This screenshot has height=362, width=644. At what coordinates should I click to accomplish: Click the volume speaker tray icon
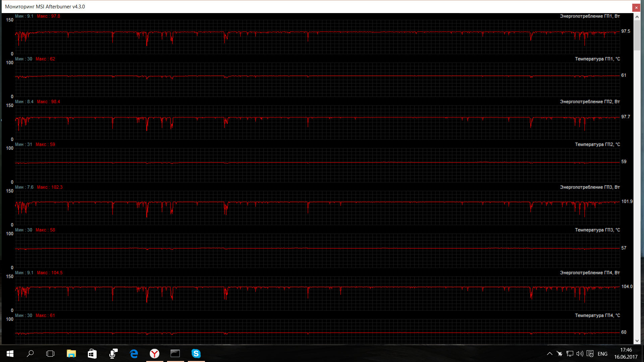pyautogui.click(x=580, y=354)
